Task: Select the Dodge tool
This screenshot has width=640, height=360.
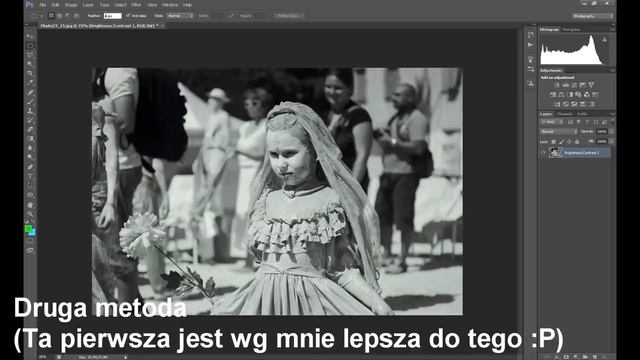Action: click(30, 157)
